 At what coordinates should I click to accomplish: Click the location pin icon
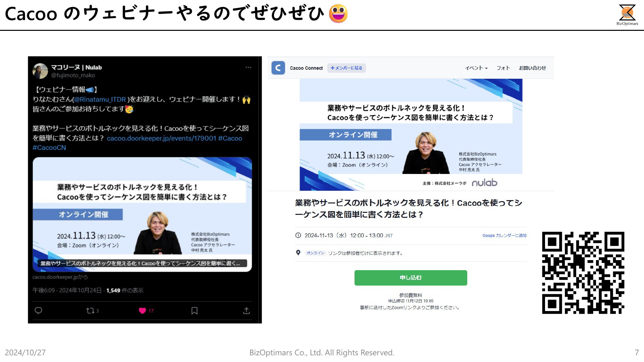click(298, 253)
